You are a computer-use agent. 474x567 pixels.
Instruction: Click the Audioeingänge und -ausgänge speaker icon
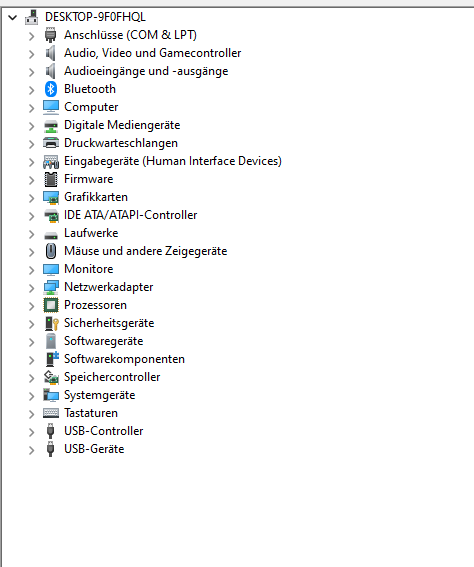(51, 71)
